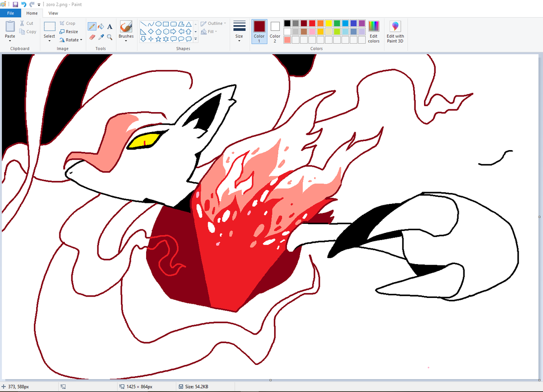Choose the Line shape

coord(143,24)
